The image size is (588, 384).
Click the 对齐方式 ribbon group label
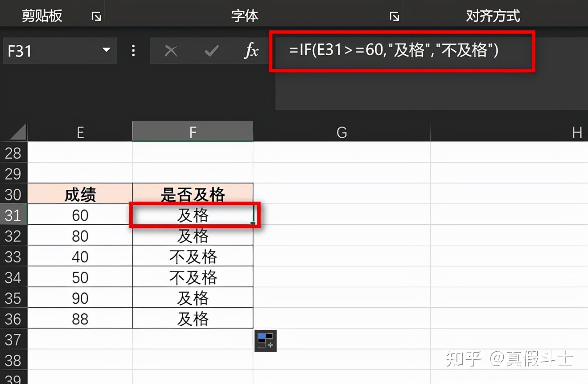pos(493,15)
